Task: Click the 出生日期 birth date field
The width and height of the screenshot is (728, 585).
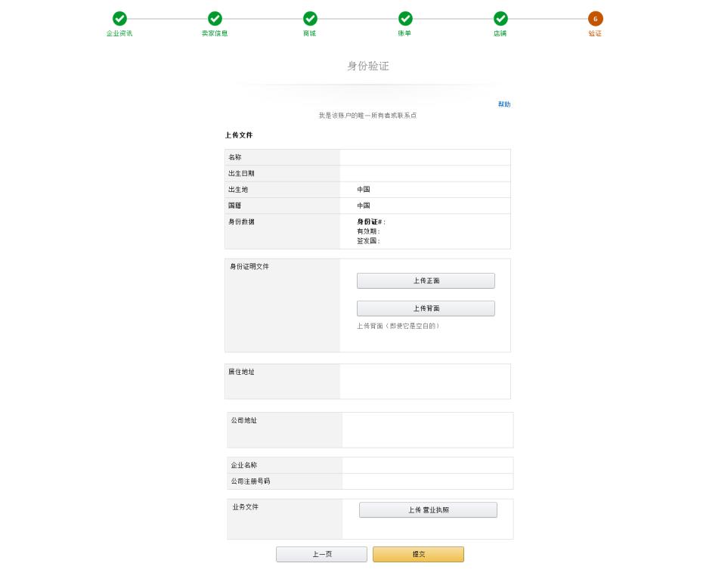Action: [426, 173]
